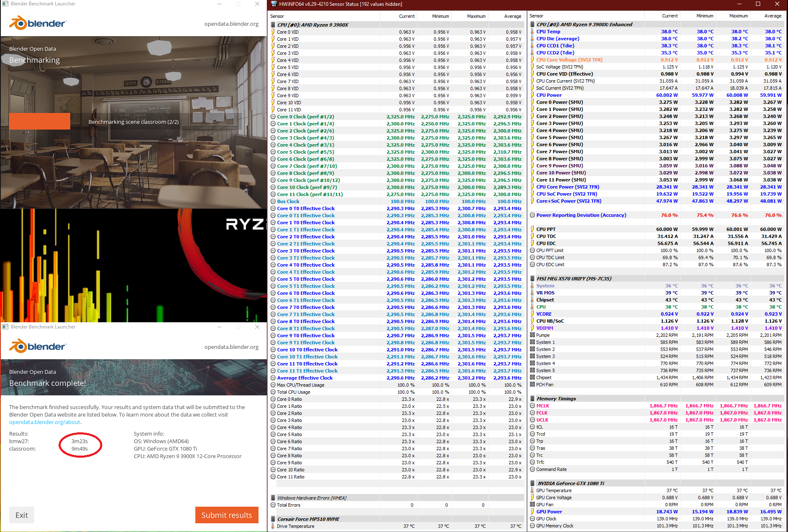Click the thermometer icon beside GPU Temperature
788x532 pixels.
[532, 490]
